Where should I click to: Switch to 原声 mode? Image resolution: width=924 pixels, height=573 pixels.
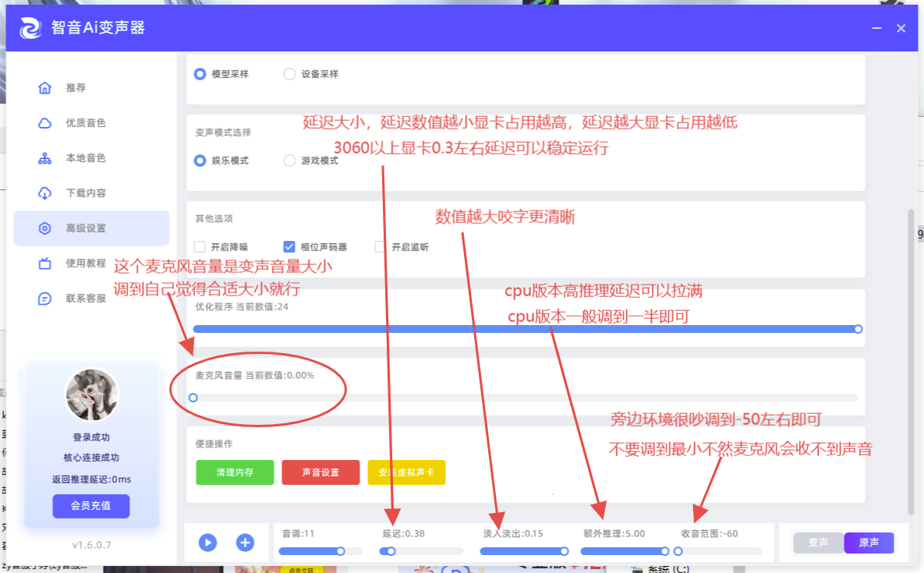coord(869,543)
